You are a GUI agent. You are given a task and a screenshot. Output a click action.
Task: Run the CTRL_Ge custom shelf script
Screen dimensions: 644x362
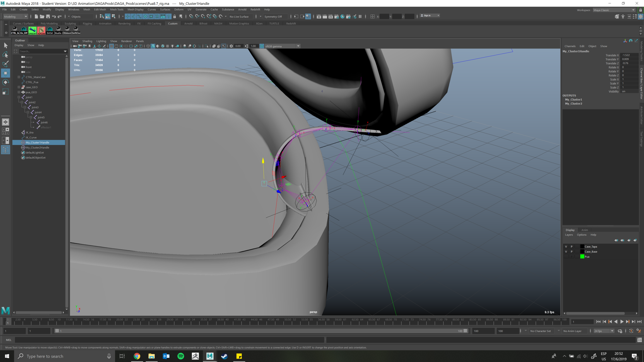click(x=15, y=30)
